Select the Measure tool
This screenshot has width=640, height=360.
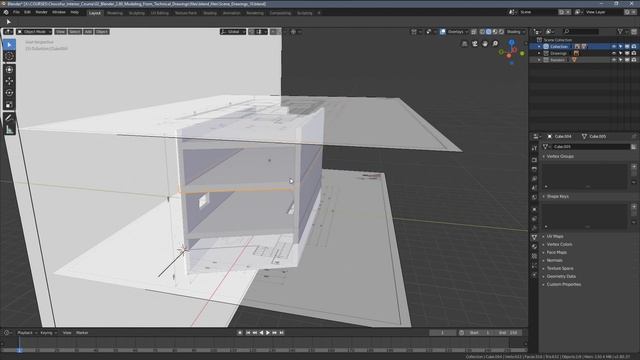point(9,130)
